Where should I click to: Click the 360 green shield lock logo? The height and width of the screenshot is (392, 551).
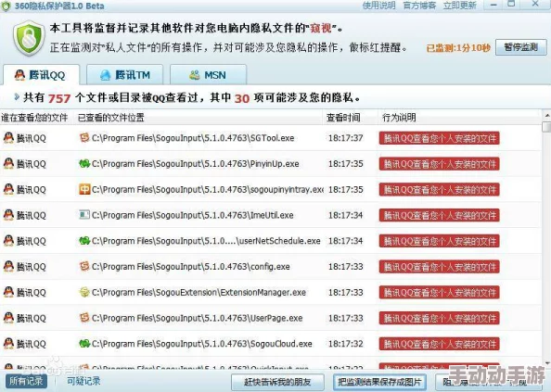29,38
